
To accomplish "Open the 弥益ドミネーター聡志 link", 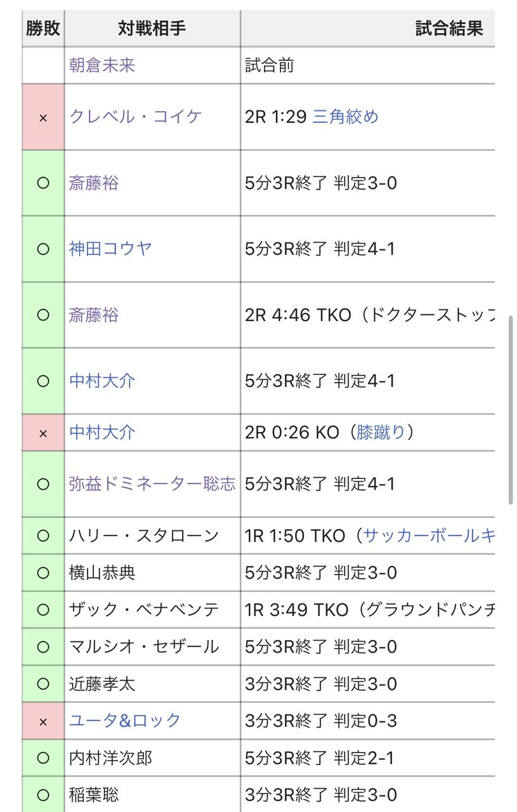I will 152,484.
